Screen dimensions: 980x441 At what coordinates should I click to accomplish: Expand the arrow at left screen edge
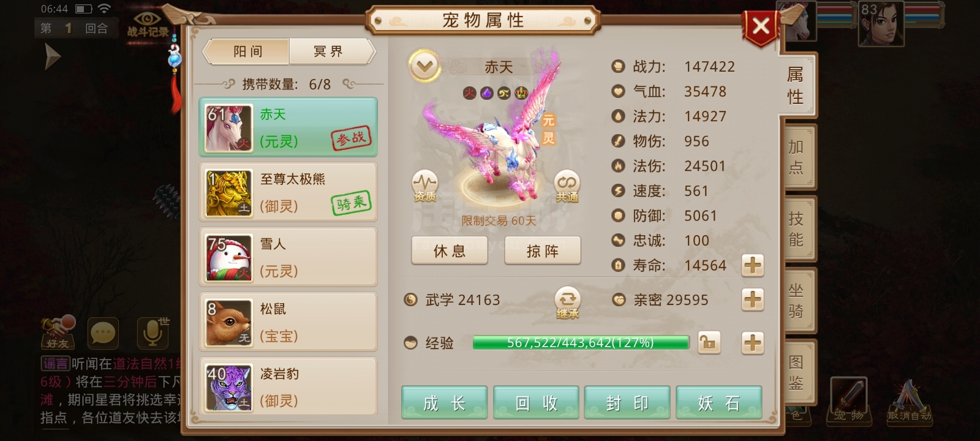click(x=53, y=57)
